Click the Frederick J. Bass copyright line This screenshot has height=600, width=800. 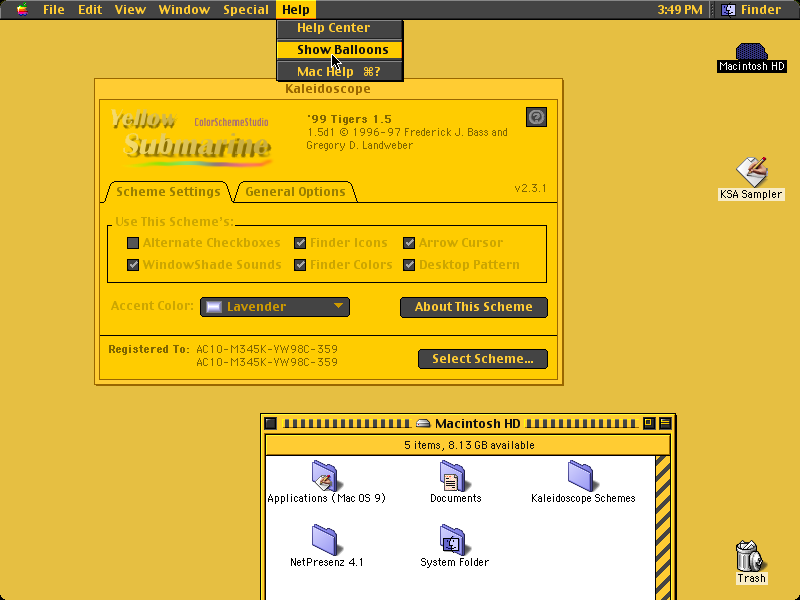click(x=407, y=133)
